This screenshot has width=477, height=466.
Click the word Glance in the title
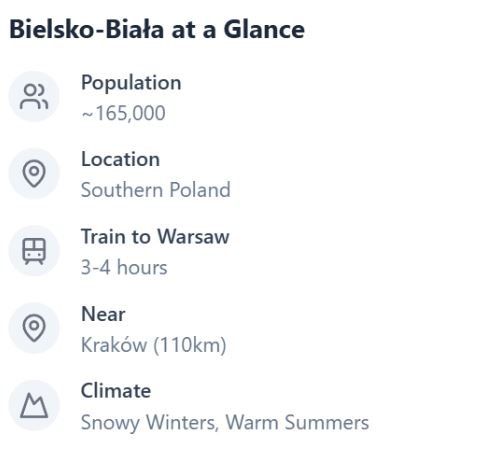tap(264, 29)
